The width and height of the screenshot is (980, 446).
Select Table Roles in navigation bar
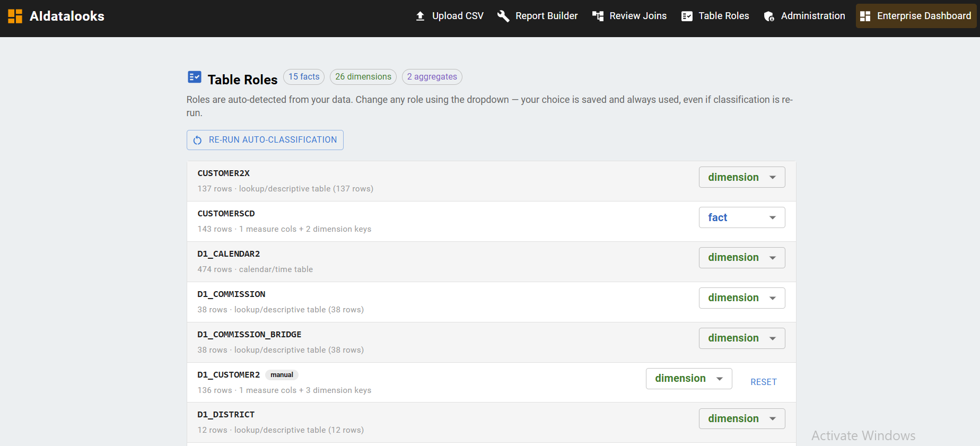[715, 16]
